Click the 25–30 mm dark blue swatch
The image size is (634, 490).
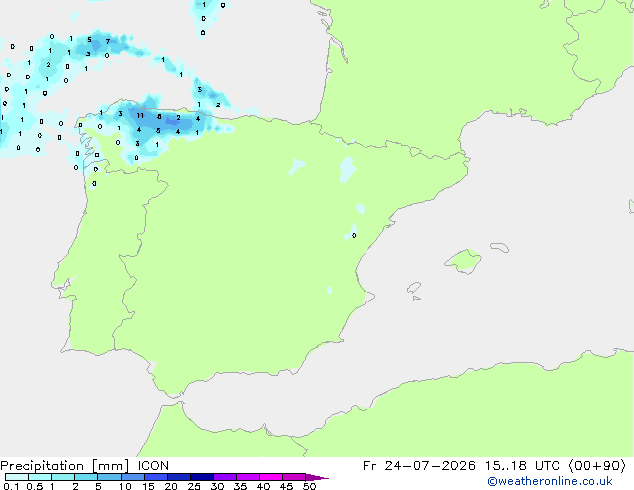coord(201,477)
